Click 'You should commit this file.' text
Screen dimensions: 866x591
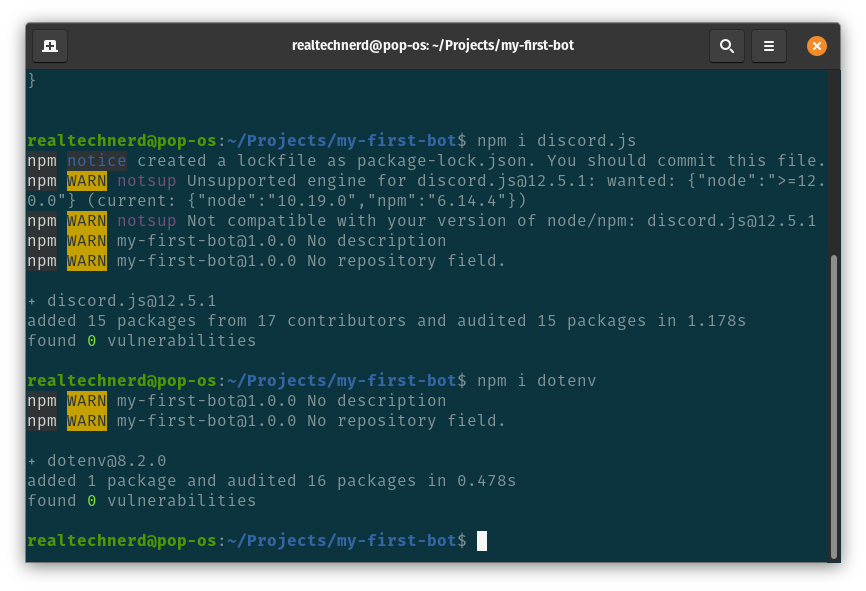click(686, 161)
